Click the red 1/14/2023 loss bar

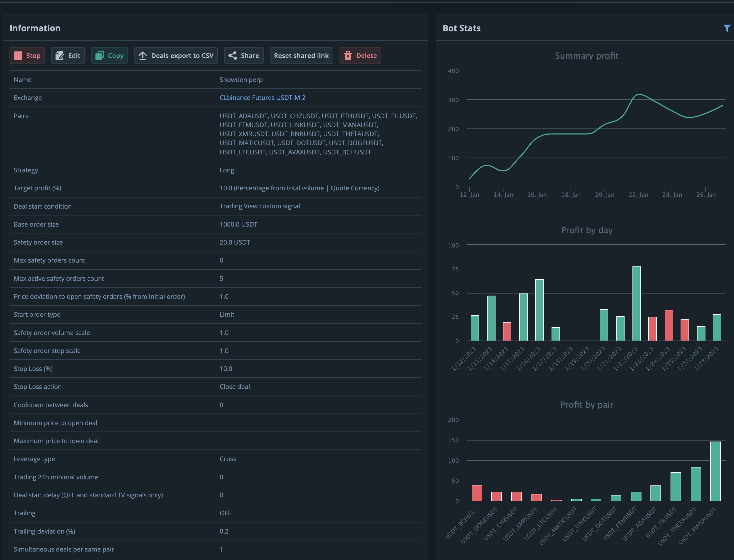pyautogui.click(x=507, y=331)
